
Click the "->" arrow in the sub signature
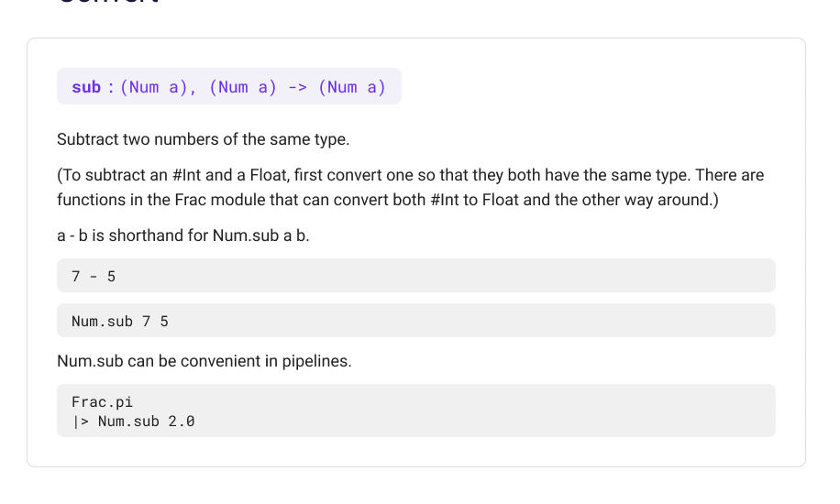click(x=297, y=87)
